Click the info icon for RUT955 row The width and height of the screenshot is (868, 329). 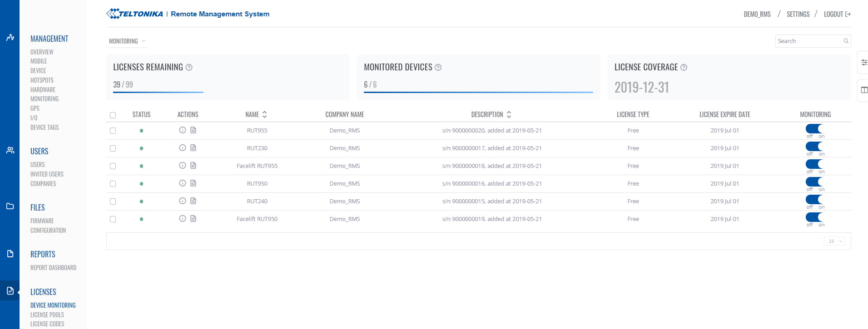tap(182, 130)
